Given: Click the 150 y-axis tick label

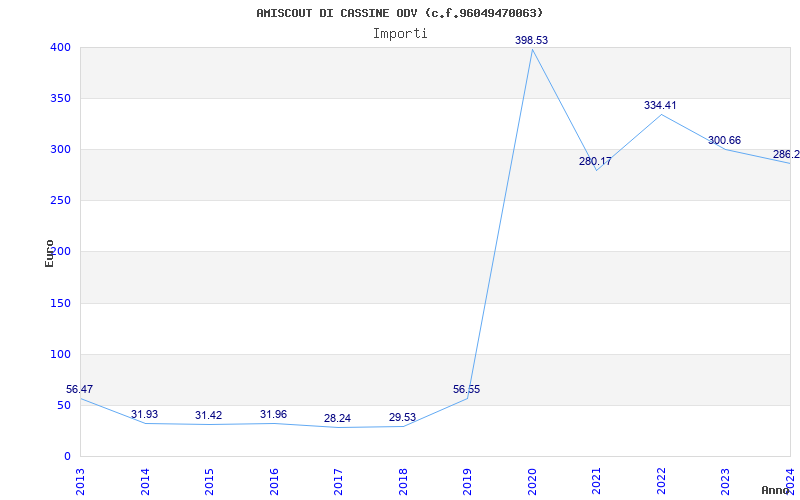Looking at the screenshot, I should point(60,304).
